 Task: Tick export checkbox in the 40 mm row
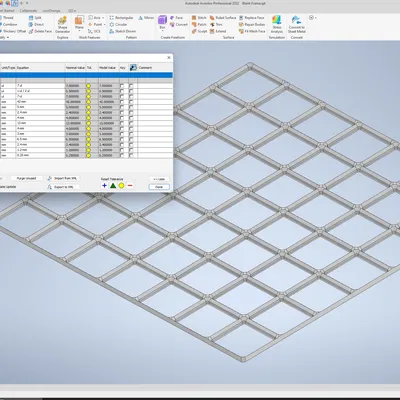pyautogui.click(x=131, y=102)
